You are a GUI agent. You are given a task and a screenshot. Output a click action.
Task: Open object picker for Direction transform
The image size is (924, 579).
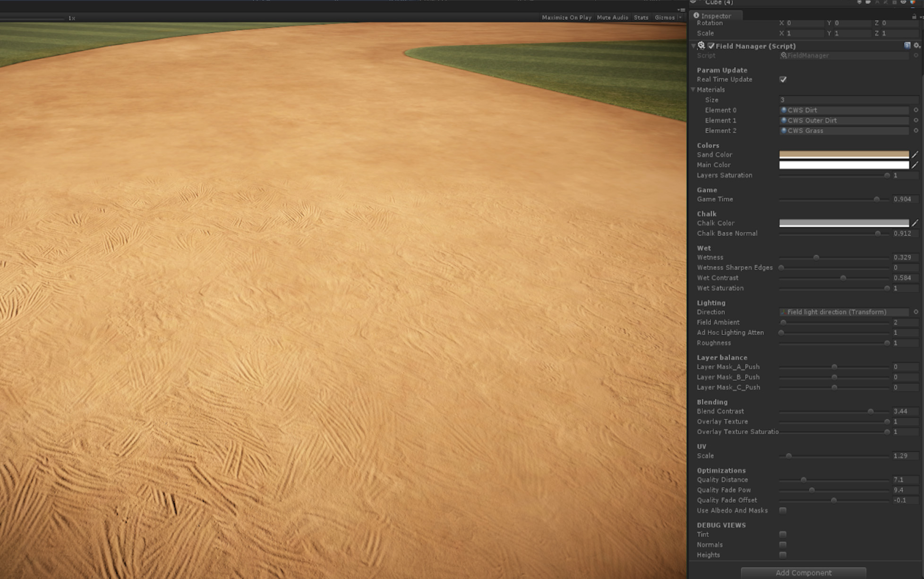click(x=915, y=312)
